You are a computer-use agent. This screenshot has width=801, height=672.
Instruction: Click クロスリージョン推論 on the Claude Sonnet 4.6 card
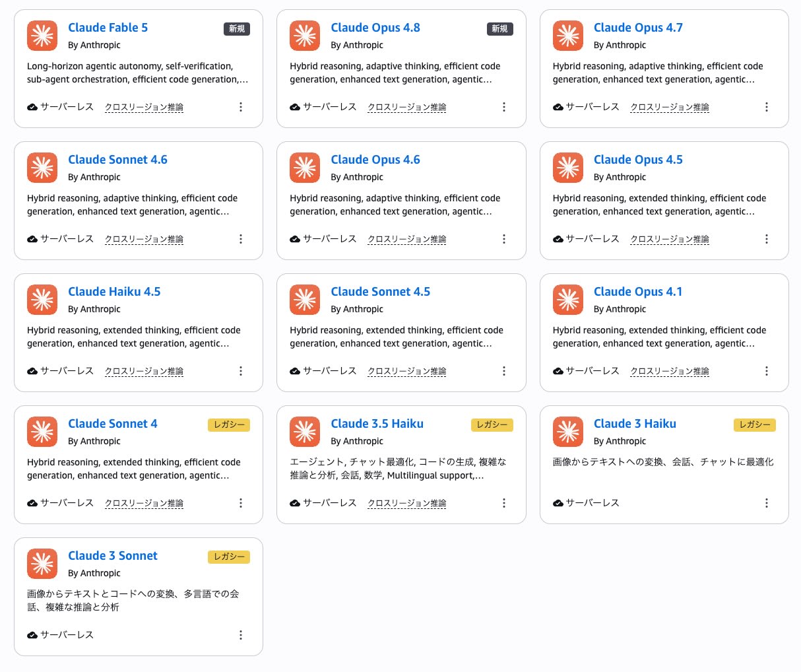[144, 239]
